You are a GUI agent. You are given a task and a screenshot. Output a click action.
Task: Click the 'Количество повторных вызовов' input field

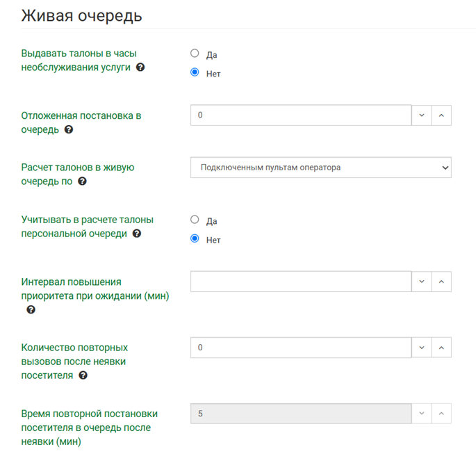pyautogui.click(x=300, y=348)
